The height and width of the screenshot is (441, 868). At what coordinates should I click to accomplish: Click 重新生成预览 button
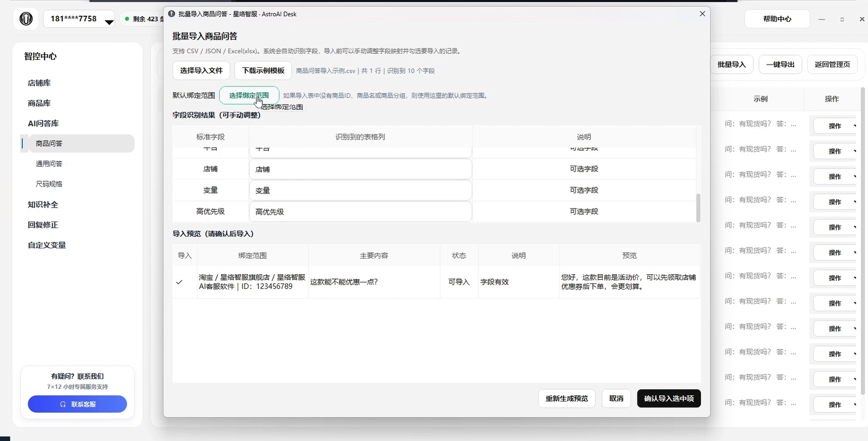pos(566,398)
